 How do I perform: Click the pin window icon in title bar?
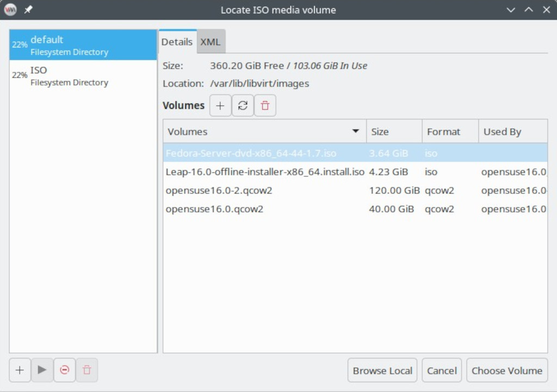click(28, 10)
